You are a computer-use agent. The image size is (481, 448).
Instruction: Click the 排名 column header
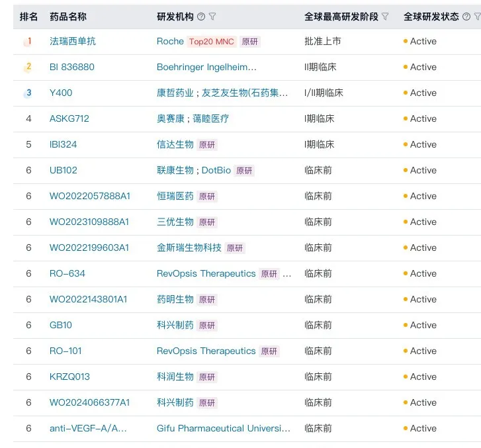tap(28, 17)
